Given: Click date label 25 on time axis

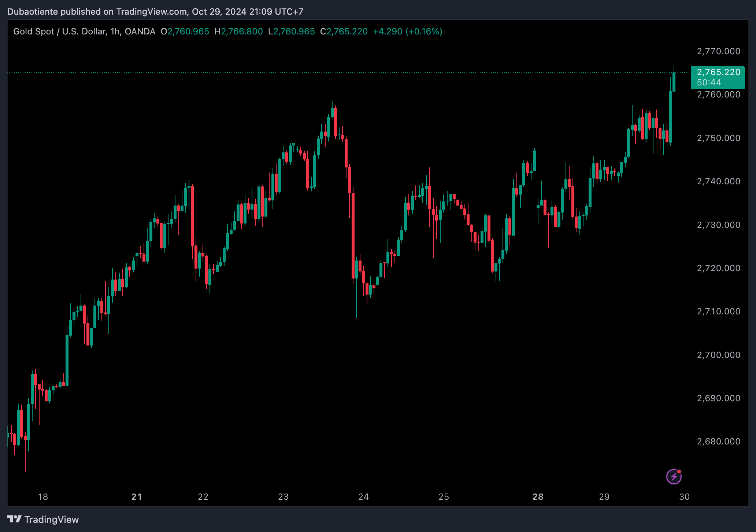Looking at the screenshot, I should click(444, 497).
